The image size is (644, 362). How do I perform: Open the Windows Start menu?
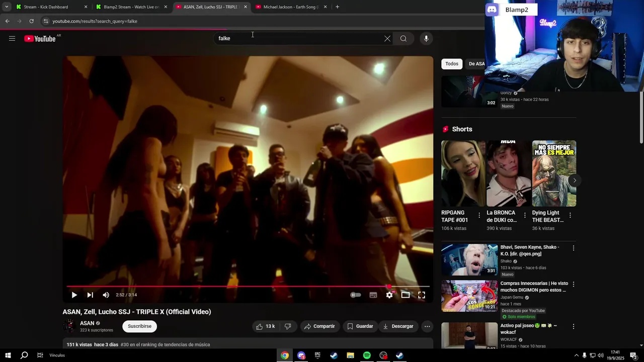pos(8,355)
